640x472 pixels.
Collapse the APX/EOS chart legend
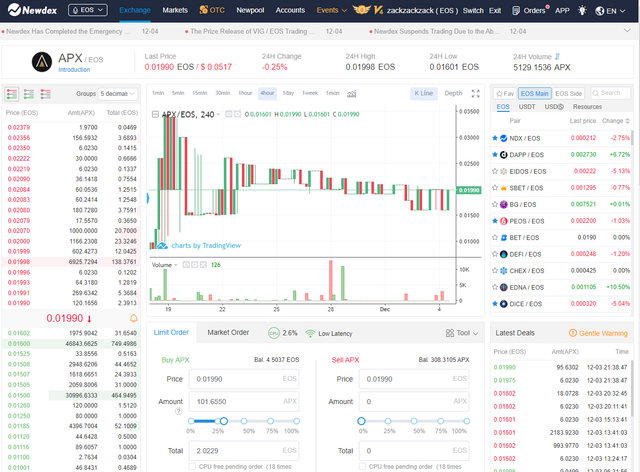(155, 114)
